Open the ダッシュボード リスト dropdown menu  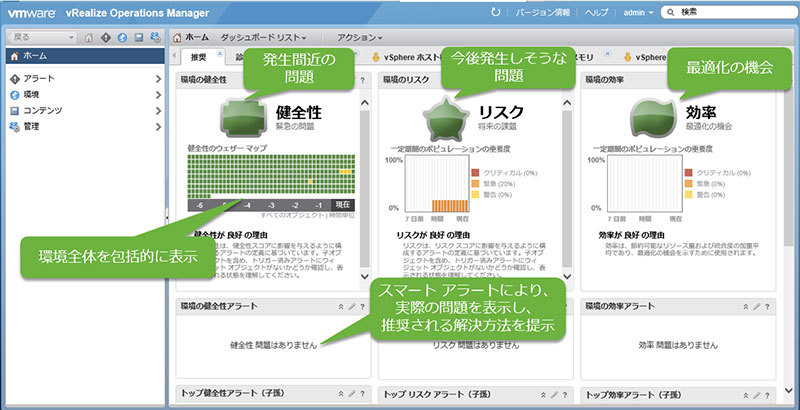pyautogui.click(x=263, y=37)
